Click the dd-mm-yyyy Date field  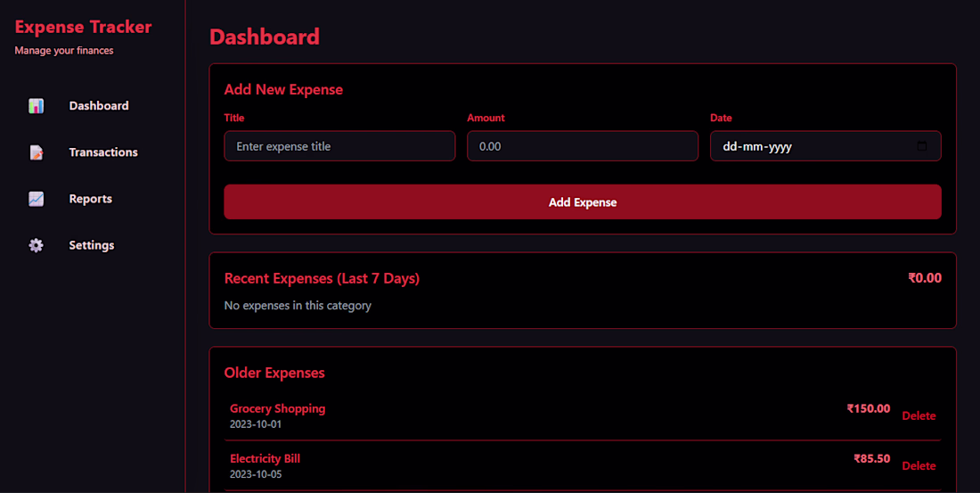[x=826, y=146]
